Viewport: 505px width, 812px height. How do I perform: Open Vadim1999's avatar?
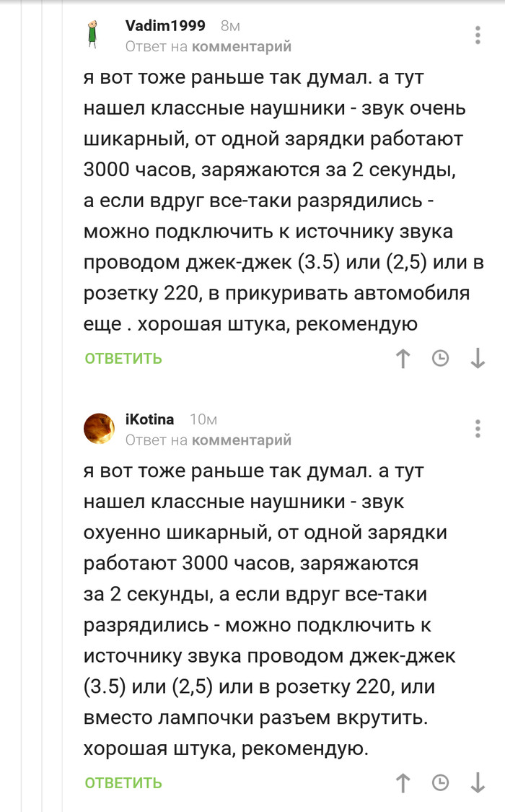[92, 35]
